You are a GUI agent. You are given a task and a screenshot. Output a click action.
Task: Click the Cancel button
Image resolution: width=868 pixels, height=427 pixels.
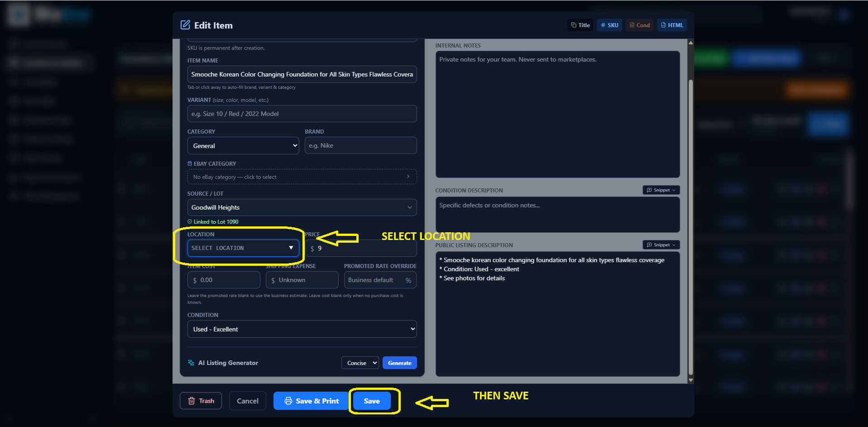tap(248, 401)
